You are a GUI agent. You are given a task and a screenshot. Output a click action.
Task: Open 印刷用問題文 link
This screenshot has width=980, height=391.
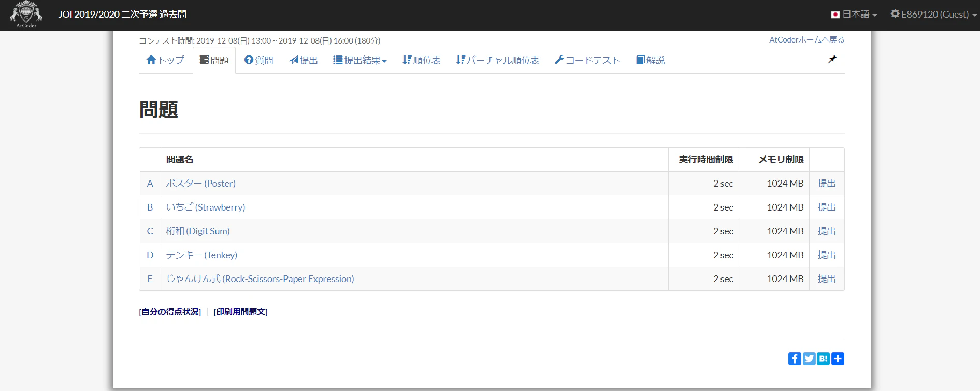point(240,312)
